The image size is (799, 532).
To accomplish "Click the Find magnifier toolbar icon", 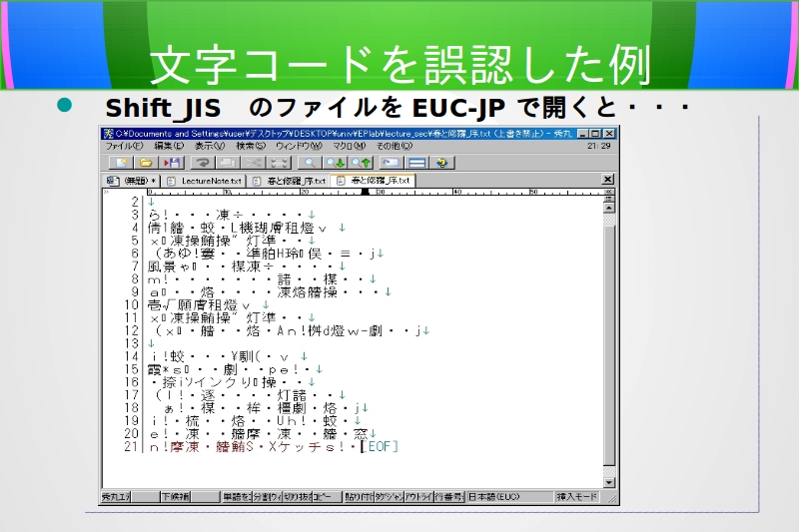I will (310, 162).
